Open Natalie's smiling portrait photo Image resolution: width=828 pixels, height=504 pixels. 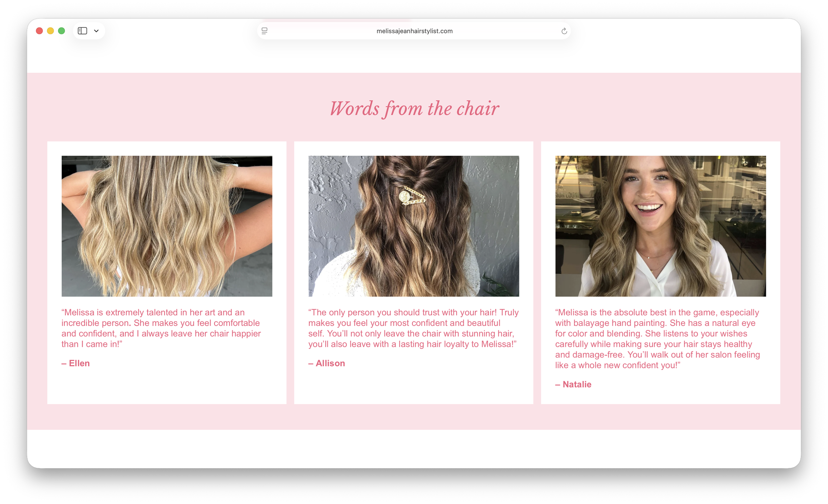660,226
